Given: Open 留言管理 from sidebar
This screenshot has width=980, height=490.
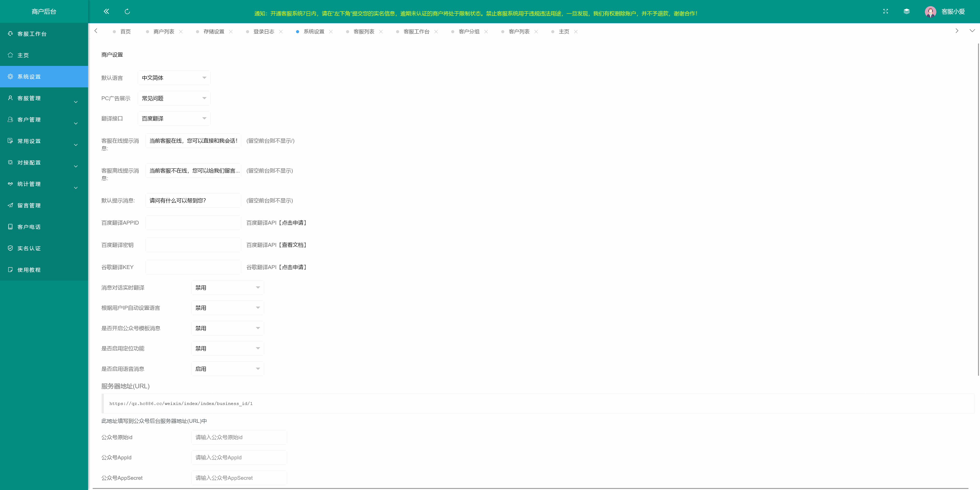Looking at the screenshot, I should [x=29, y=206].
